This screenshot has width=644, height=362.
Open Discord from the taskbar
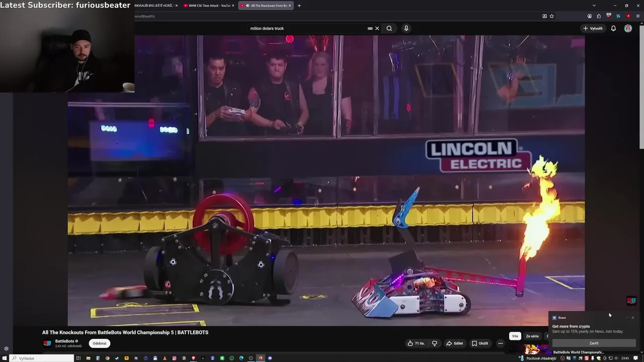[270, 358]
